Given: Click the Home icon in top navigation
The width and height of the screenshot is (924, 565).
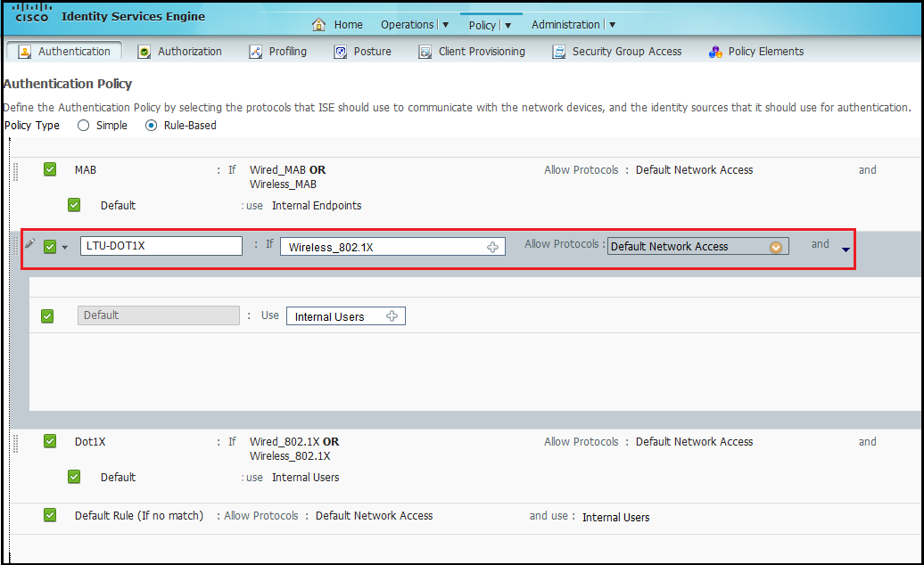Looking at the screenshot, I should pos(319,25).
